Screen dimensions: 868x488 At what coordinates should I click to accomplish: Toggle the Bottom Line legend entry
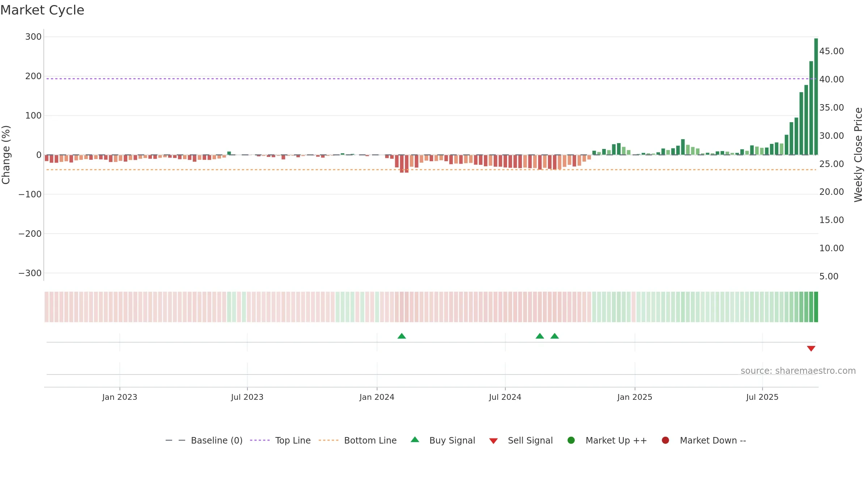tap(358, 440)
